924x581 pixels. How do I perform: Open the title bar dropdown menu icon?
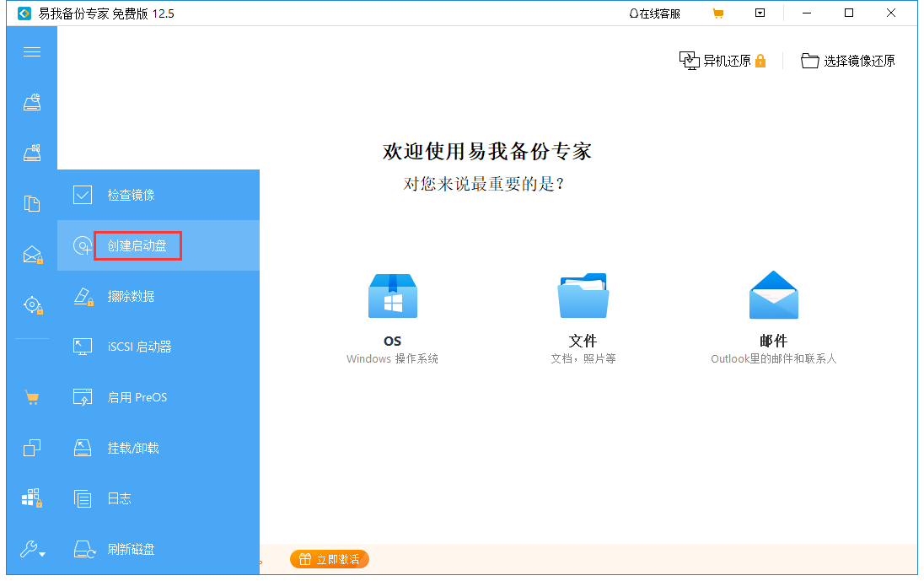coord(760,13)
